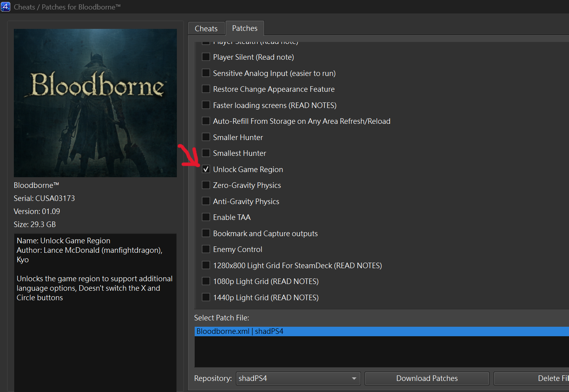The image size is (569, 392).
Task: Enable Restore Change Appearance Feature checkbox
Action: coord(206,89)
